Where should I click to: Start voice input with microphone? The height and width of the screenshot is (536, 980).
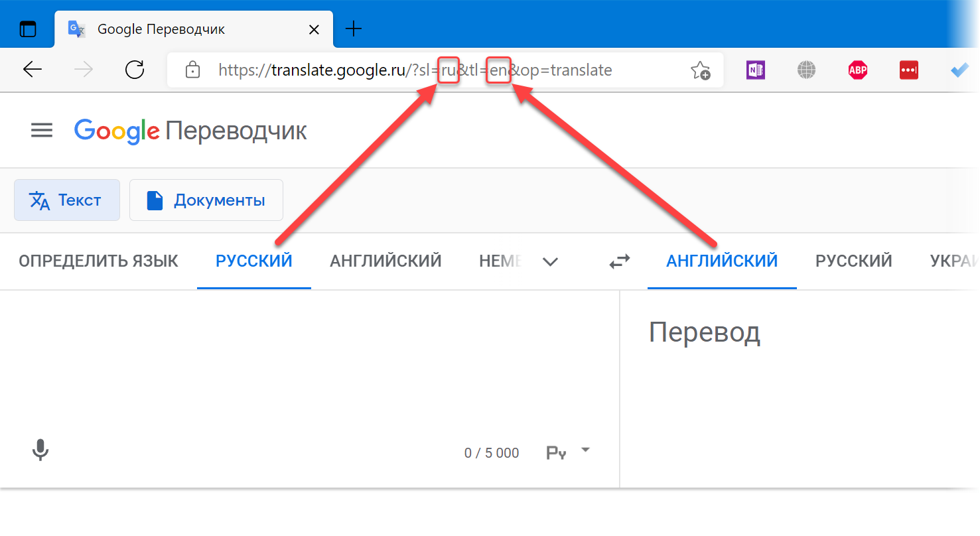pyautogui.click(x=40, y=450)
